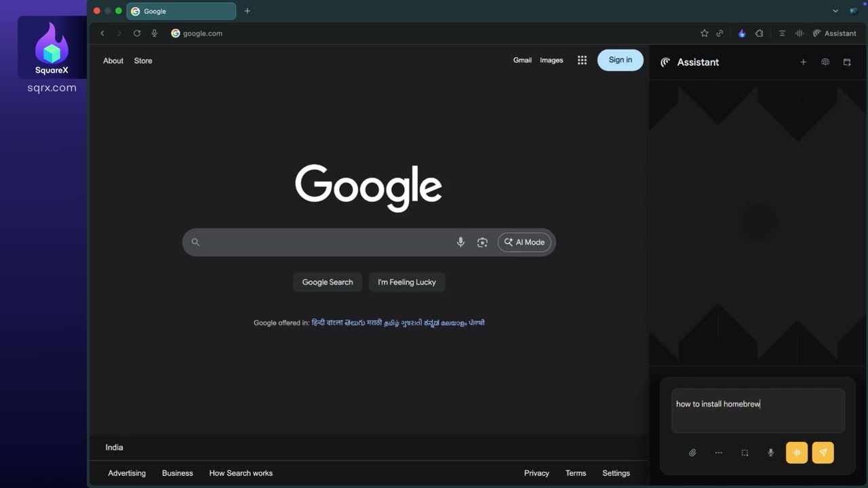Open the About link
Screen dimensions: 868x488
(113, 61)
